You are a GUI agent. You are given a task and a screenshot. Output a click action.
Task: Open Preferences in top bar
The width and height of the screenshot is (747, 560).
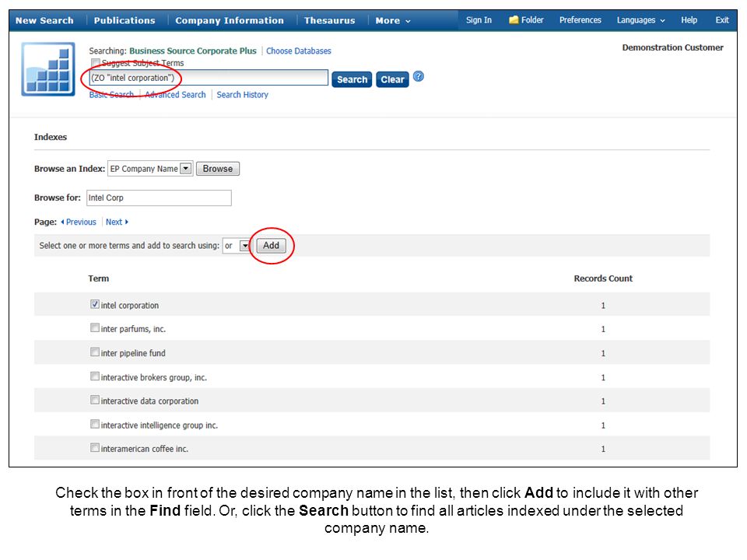click(x=580, y=20)
